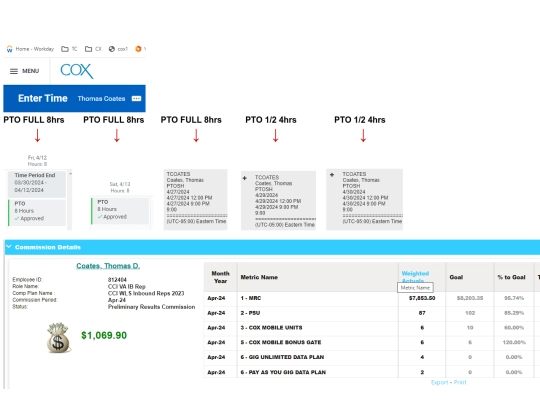
Task: Click the Enter Time header title
Action: tap(43, 98)
